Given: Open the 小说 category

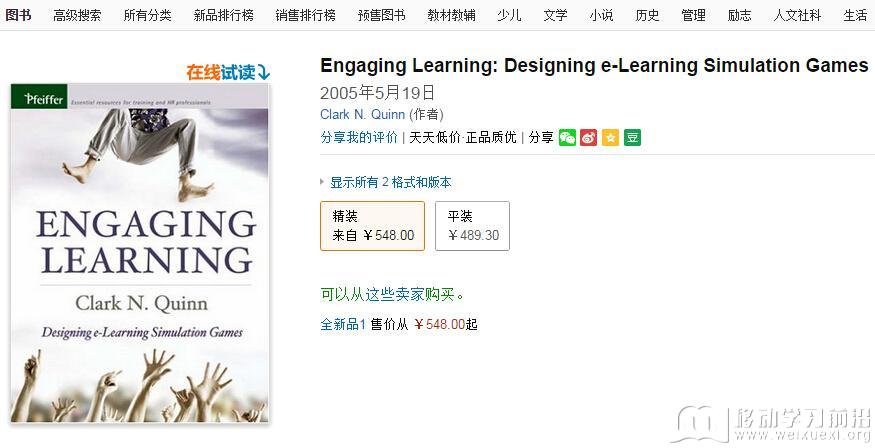Looking at the screenshot, I should (x=601, y=16).
